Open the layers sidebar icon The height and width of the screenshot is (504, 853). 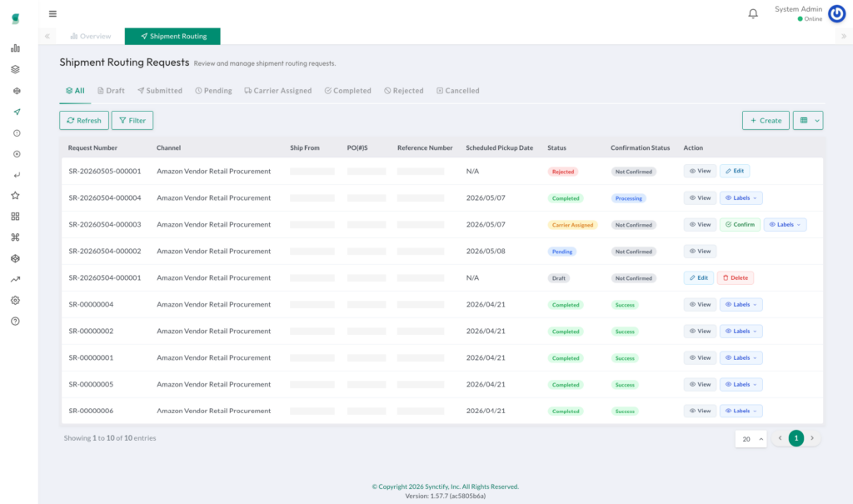click(15, 70)
